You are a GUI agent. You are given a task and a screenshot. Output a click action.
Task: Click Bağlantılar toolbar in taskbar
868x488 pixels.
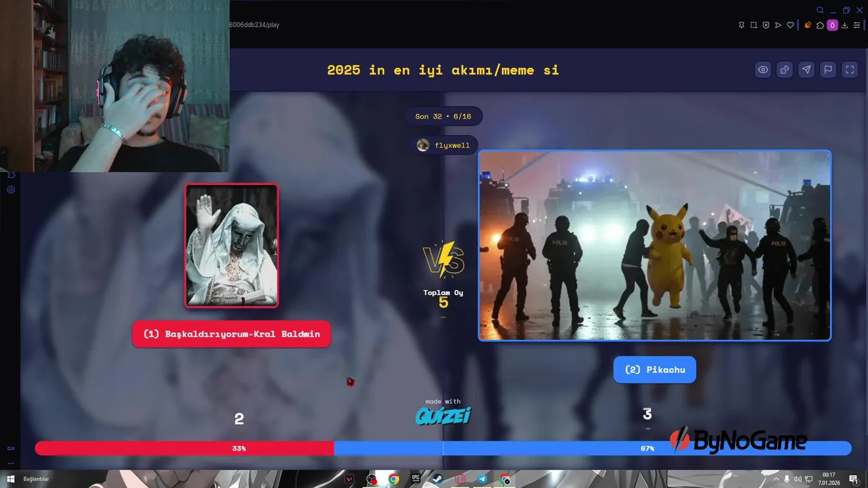(x=36, y=479)
